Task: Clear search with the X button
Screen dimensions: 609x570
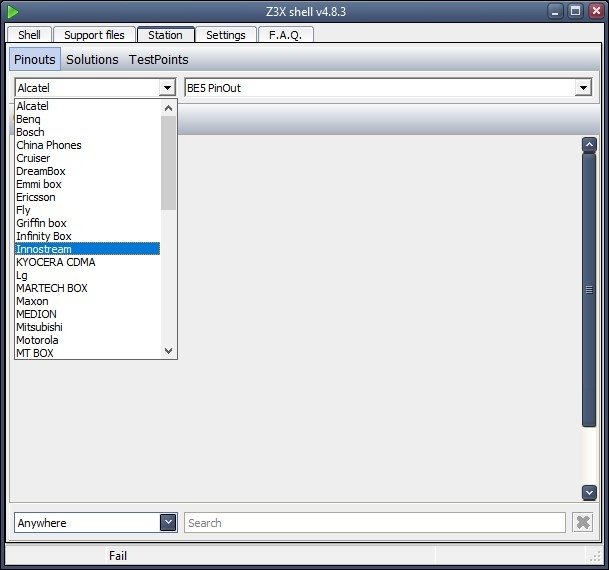Action: (583, 523)
